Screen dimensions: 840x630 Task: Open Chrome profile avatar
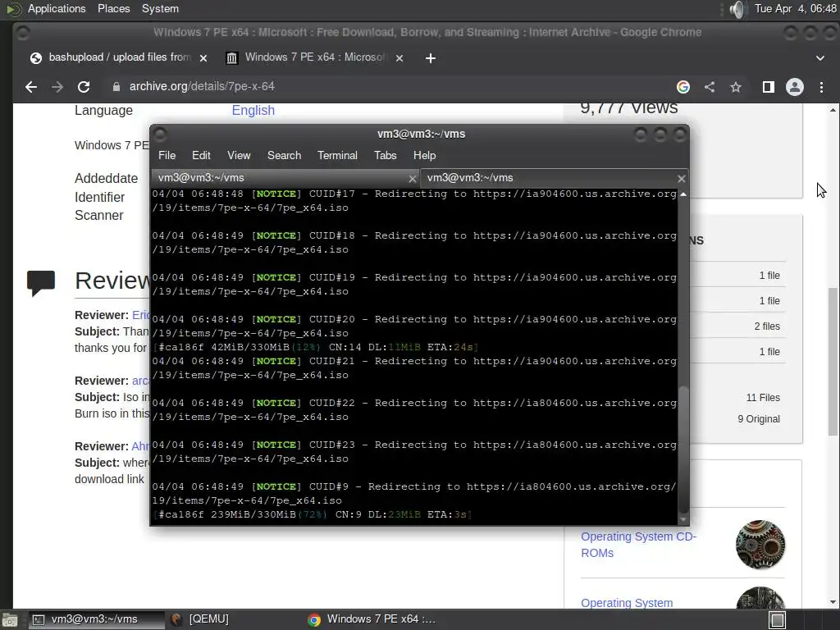[x=794, y=87]
